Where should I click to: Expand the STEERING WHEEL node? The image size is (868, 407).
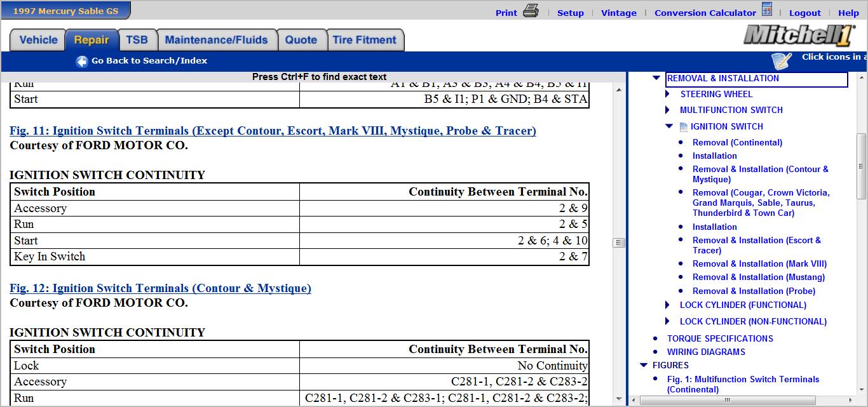[668, 94]
